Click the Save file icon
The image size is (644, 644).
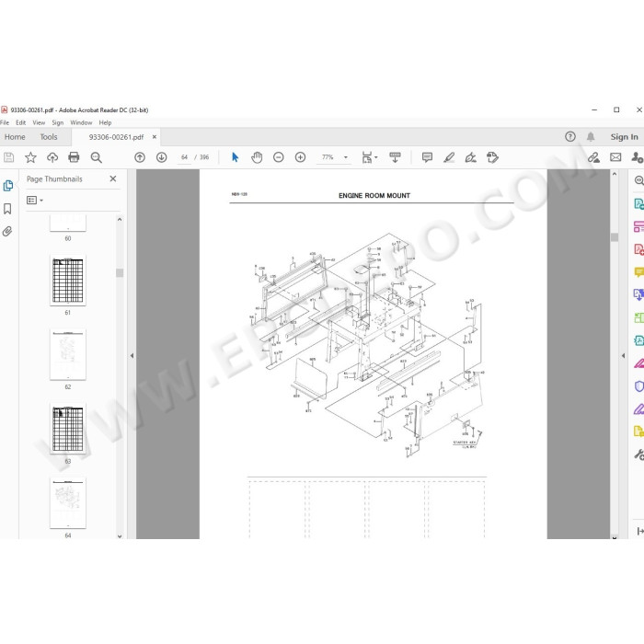[x=8, y=157]
